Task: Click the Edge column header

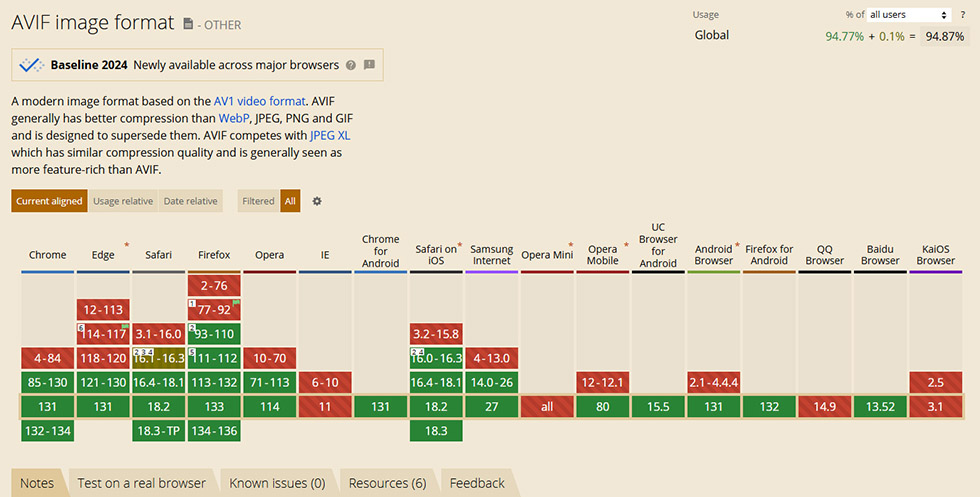Action: 103,254
